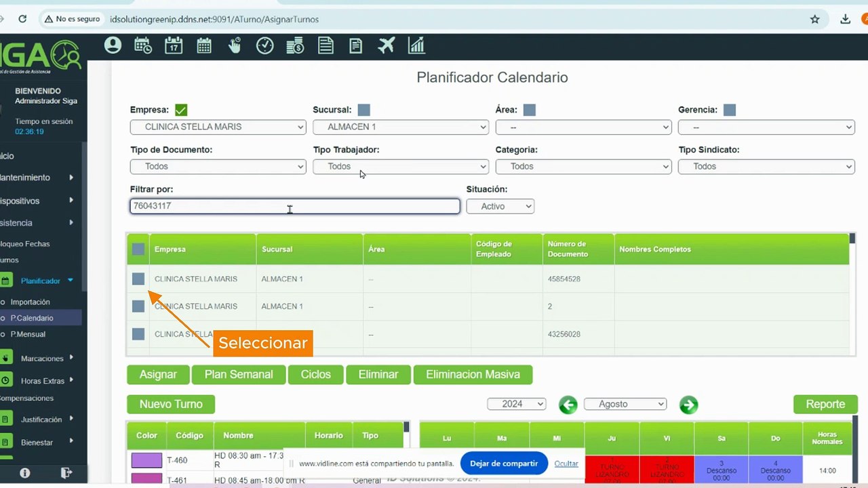Open the Importación submenu item

point(30,302)
